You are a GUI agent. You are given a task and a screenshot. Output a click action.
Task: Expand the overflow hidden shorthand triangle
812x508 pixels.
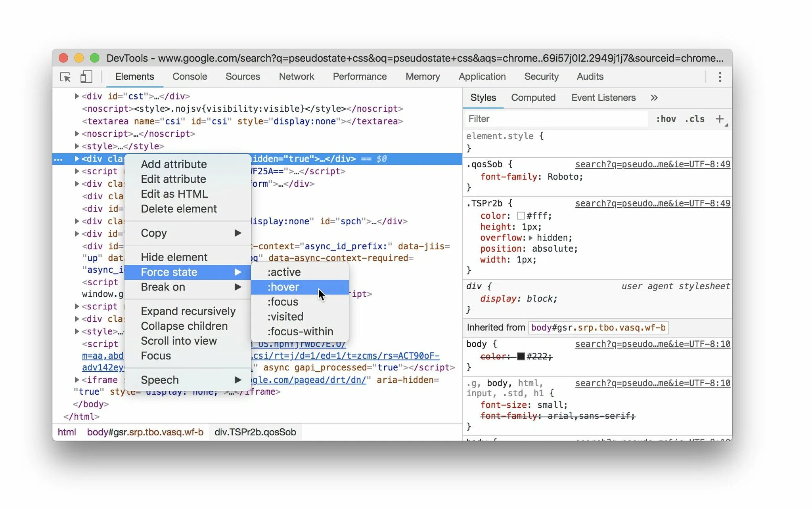pos(530,238)
